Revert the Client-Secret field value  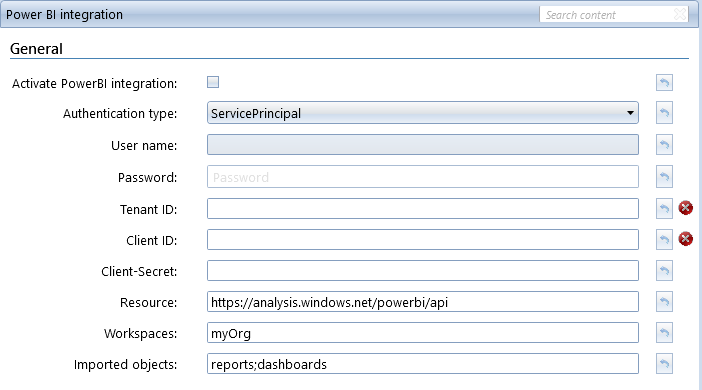pos(664,271)
